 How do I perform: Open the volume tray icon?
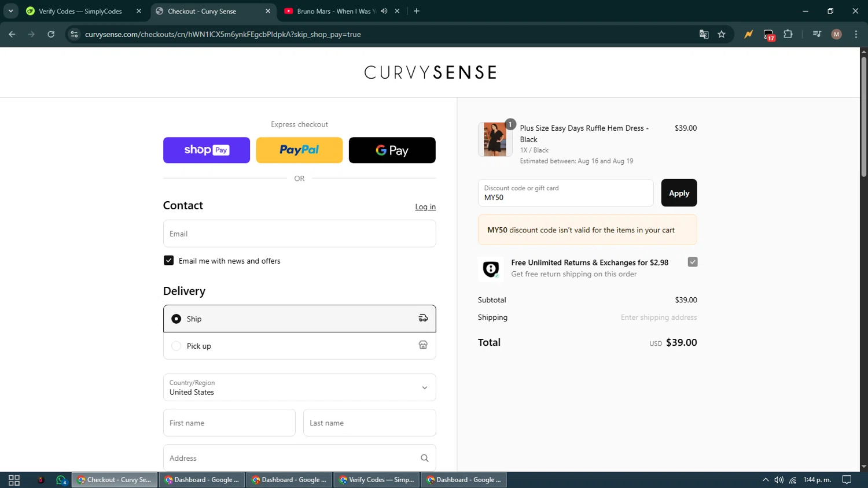click(x=779, y=480)
